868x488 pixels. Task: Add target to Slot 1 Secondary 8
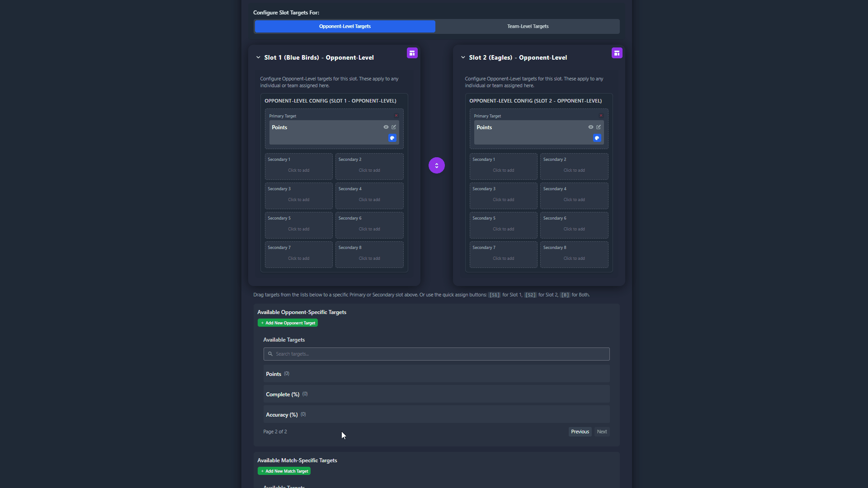(369, 255)
